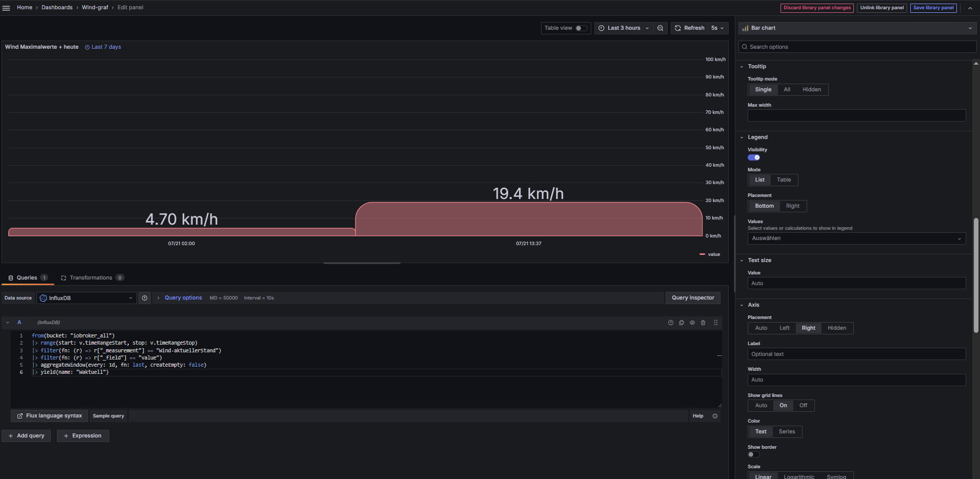The width and height of the screenshot is (980, 479).
Task: Click the Query inspector button
Action: 693,298
